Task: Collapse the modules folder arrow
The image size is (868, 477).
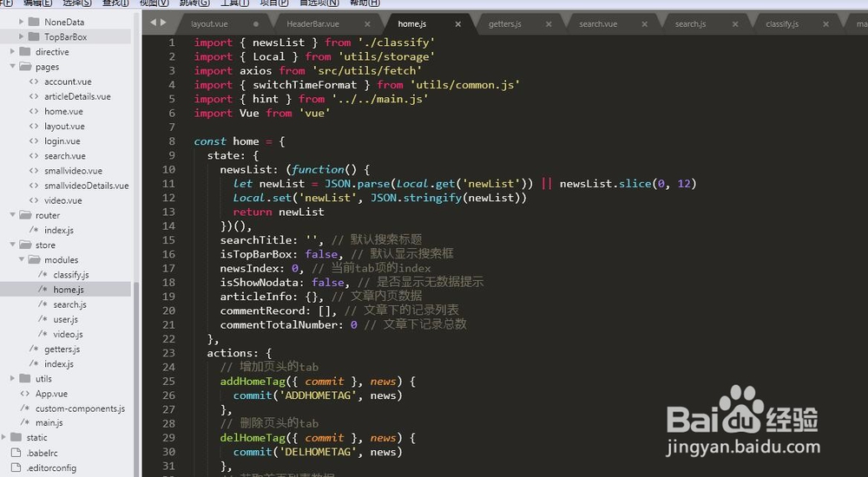Action: coord(21,259)
